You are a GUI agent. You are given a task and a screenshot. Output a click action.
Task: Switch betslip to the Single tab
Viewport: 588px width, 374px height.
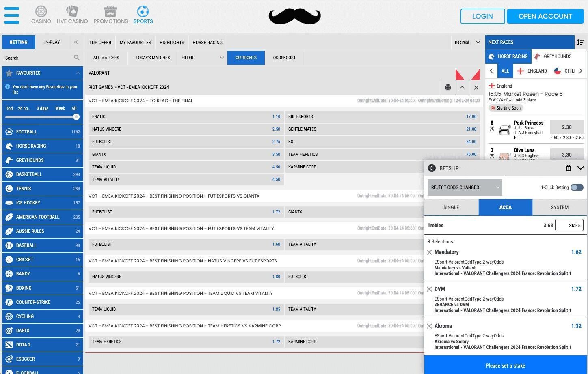451,207
